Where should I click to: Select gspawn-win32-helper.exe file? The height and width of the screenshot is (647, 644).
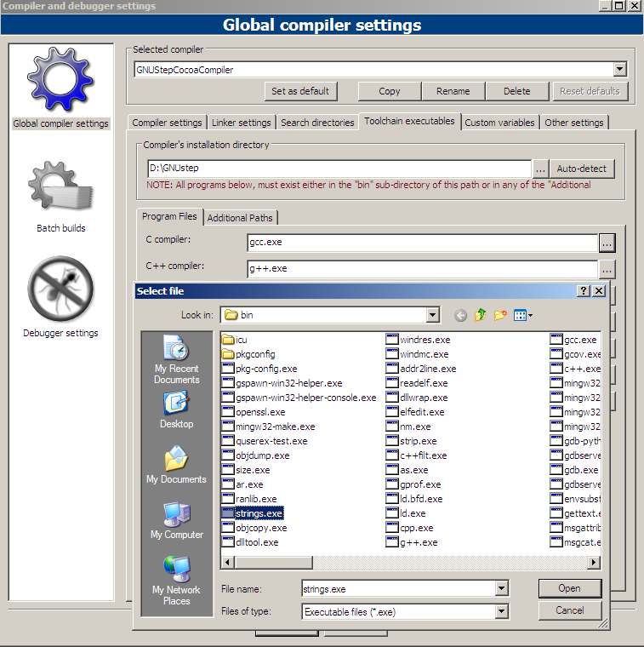coord(282,383)
